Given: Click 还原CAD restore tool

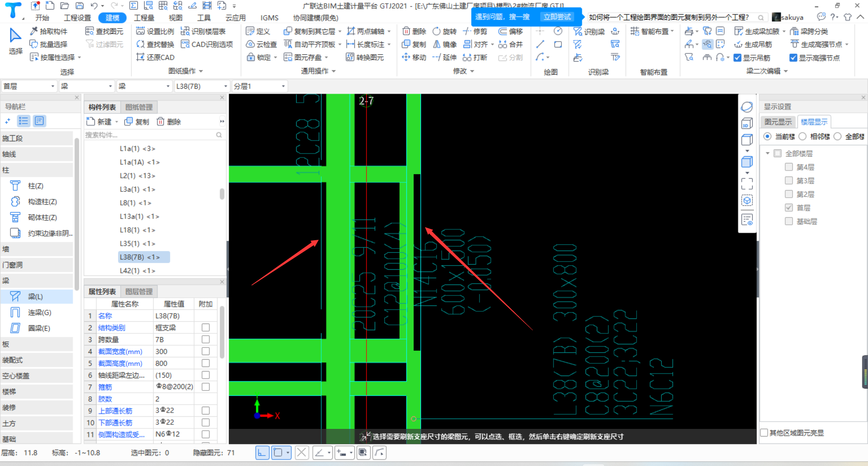Looking at the screenshot, I should click(155, 57).
